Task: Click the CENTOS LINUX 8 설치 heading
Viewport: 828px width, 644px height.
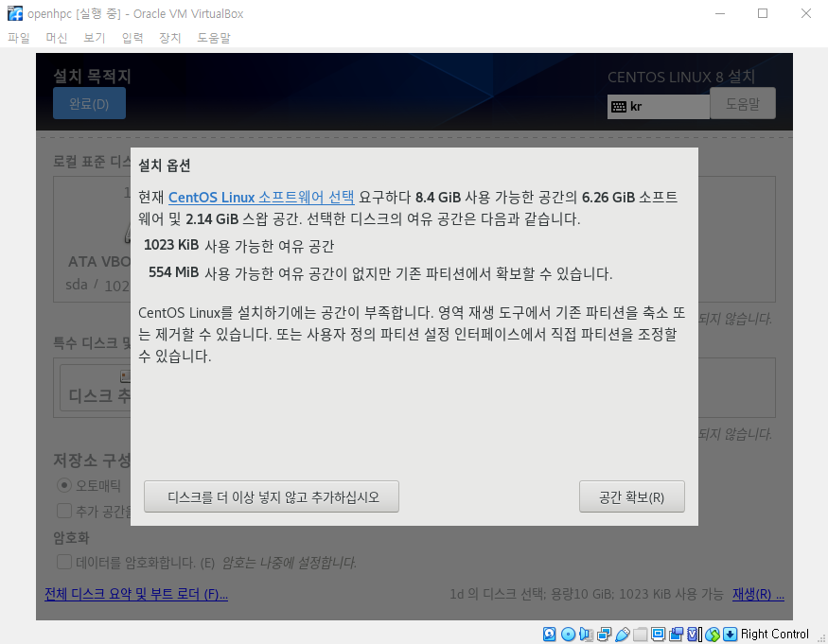Action: (x=681, y=77)
